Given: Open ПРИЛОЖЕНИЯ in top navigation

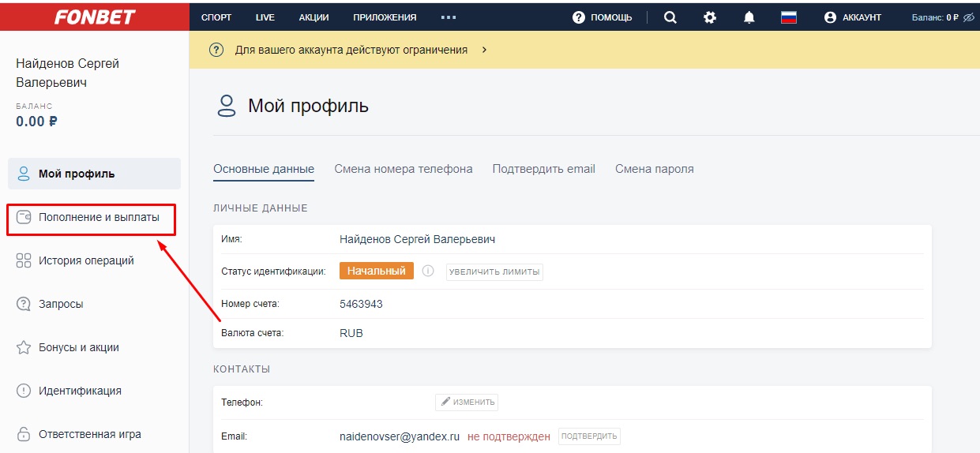Looking at the screenshot, I should click(x=385, y=17).
